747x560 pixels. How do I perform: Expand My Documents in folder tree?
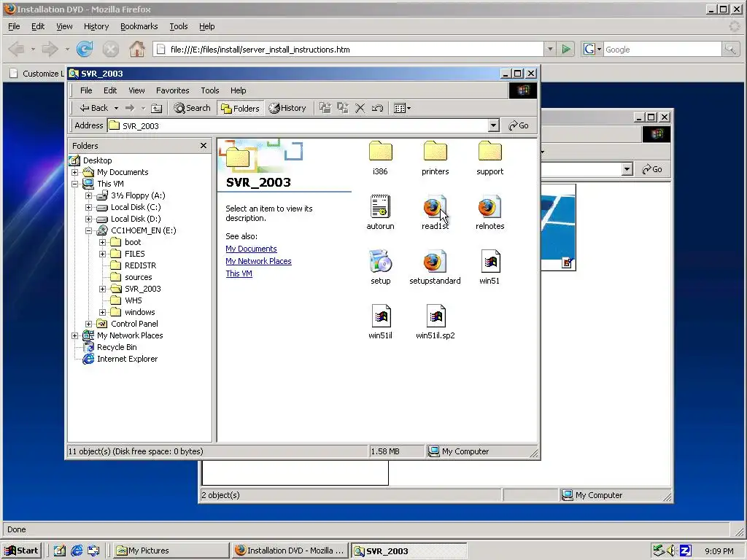point(75,172)
